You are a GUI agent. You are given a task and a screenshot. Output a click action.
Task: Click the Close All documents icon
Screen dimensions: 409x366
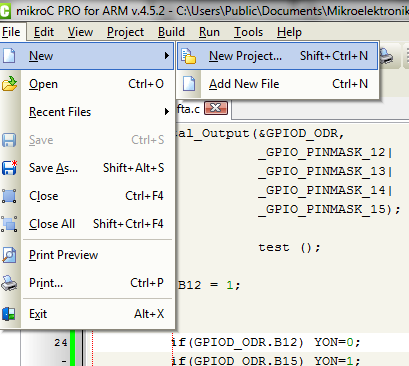click(9, 224)
